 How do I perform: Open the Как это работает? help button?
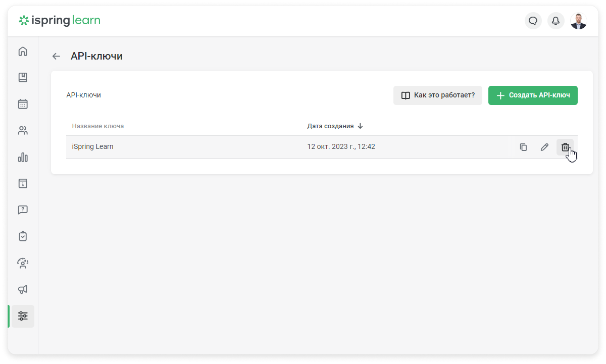[x=438, y=95]
